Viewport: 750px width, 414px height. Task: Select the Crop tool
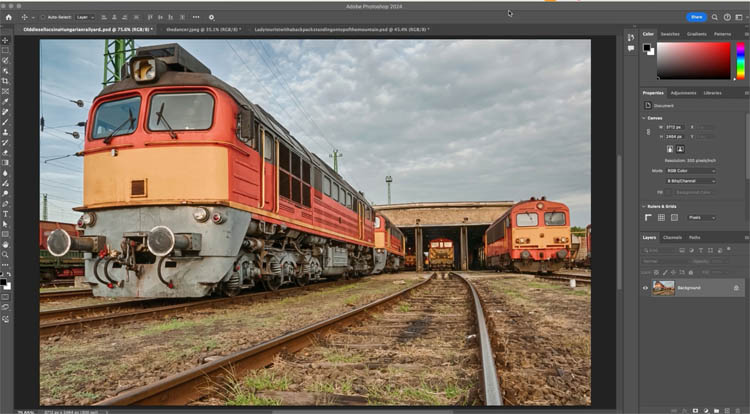click(x=5, y=81)
